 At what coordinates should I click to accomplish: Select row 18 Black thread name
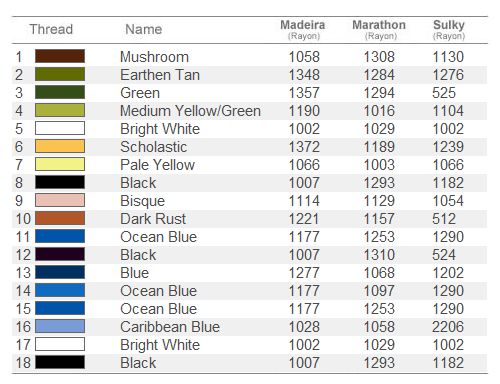(x=138, y=363)
